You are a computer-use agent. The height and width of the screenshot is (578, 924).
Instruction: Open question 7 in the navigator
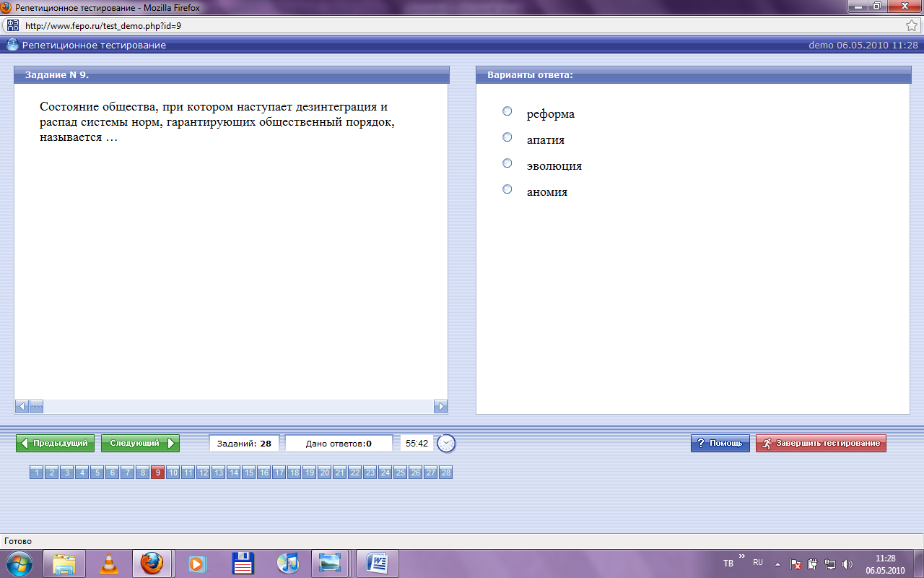pos(127,473)
